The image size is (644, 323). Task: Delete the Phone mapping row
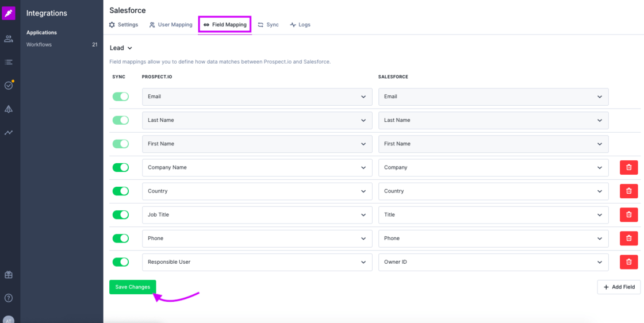[629, 238]
